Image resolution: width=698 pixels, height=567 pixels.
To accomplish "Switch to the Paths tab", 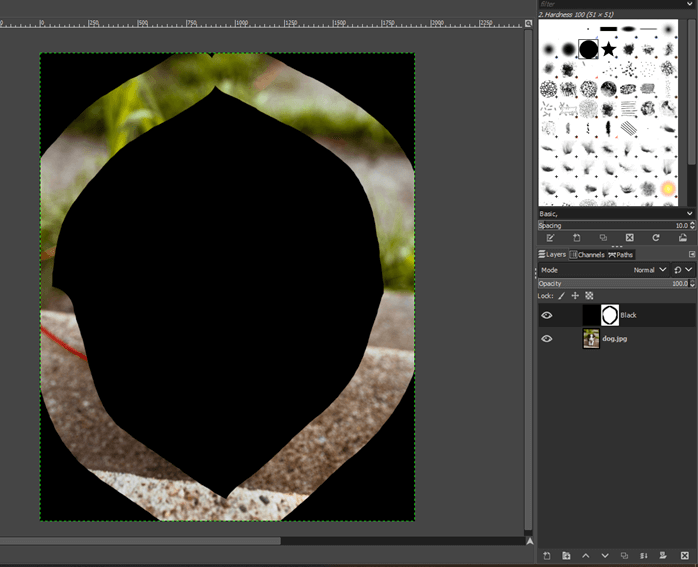I will click(621, 255).
